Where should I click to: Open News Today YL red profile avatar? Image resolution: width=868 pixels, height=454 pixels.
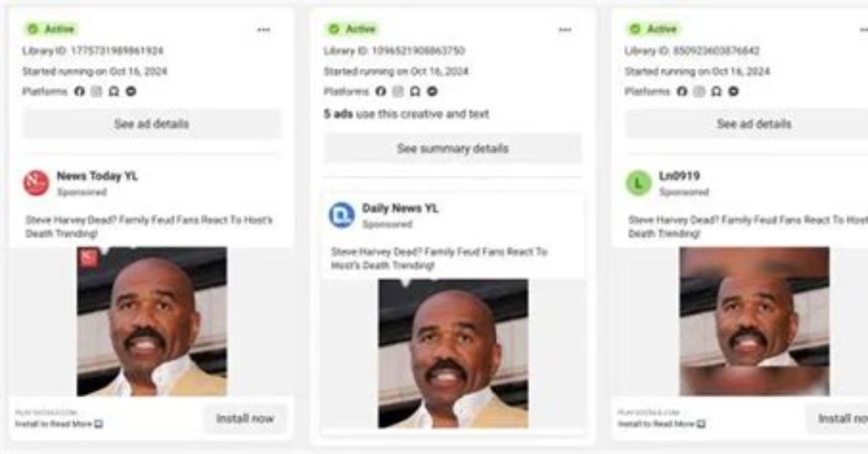click(36, 183)
